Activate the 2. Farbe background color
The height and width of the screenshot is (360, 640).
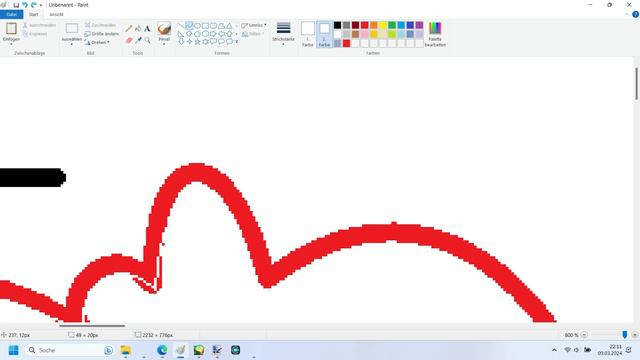tap(324, 34)
